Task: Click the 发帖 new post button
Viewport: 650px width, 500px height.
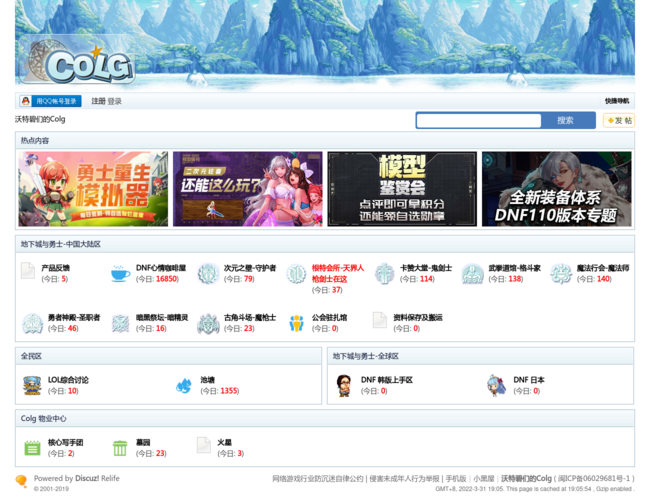Action: click(619, 120)
